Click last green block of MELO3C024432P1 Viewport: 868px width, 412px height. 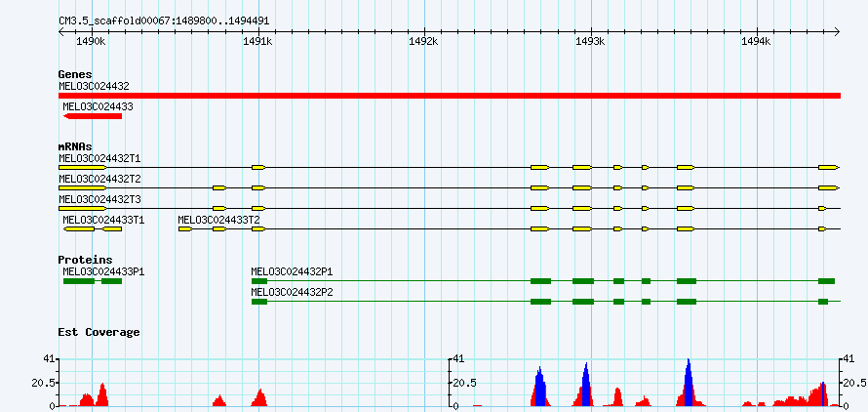point(826,281)
